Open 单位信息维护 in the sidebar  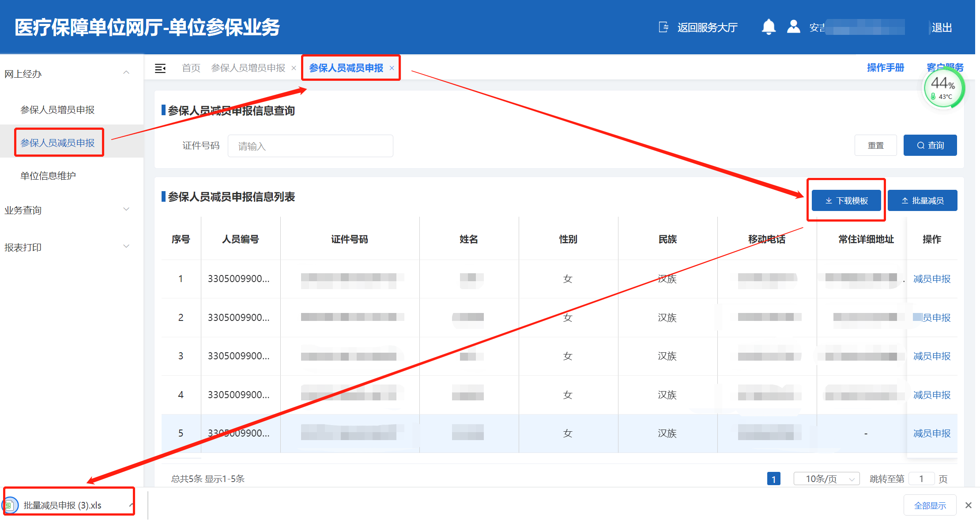tap(48, 176)
